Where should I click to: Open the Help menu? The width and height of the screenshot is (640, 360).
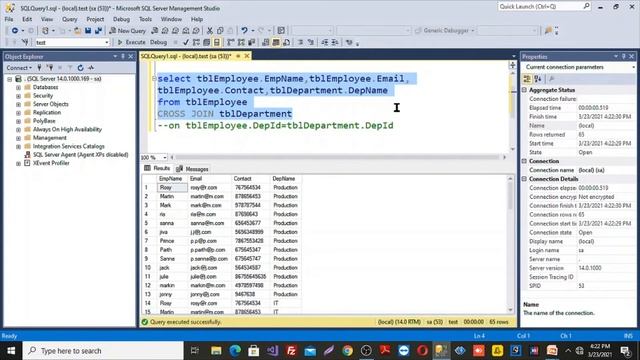pyautogui.click(x=197, y=19)
